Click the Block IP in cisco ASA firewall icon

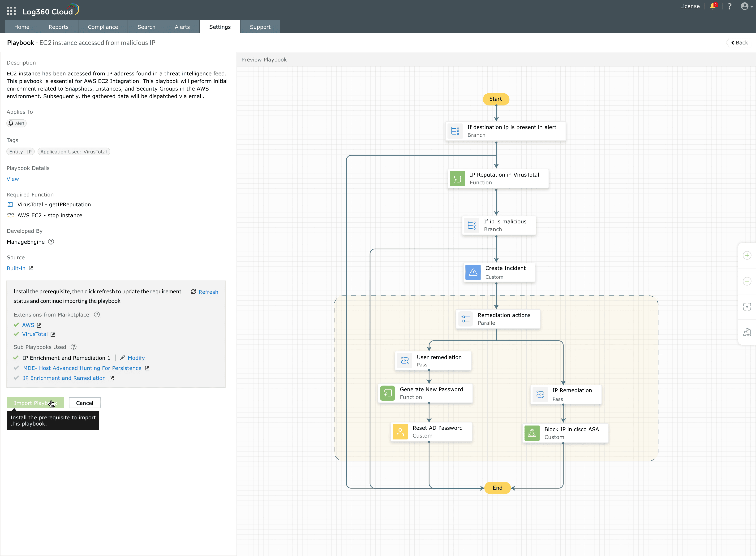[x=532, y=433]
